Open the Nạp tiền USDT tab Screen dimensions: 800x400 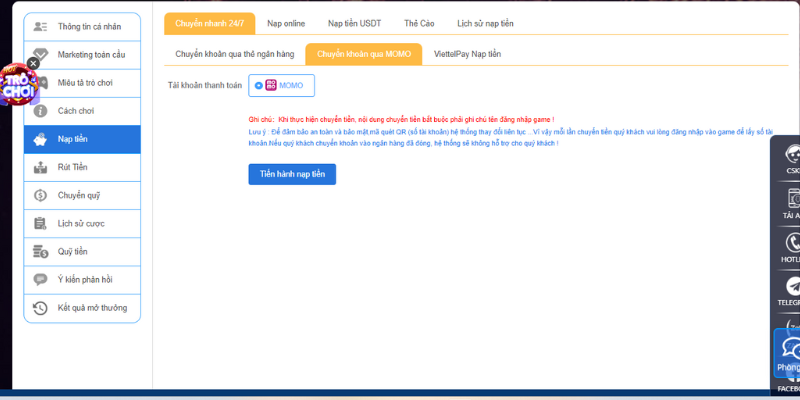(x=353, y=23)
